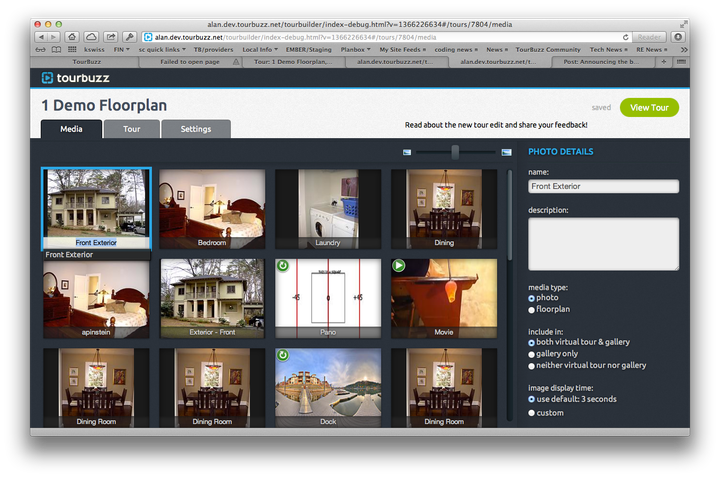The image size is (720, 478).
Task: Switch to the TourBuzz browser tab
Action: (x=86, y=62)
